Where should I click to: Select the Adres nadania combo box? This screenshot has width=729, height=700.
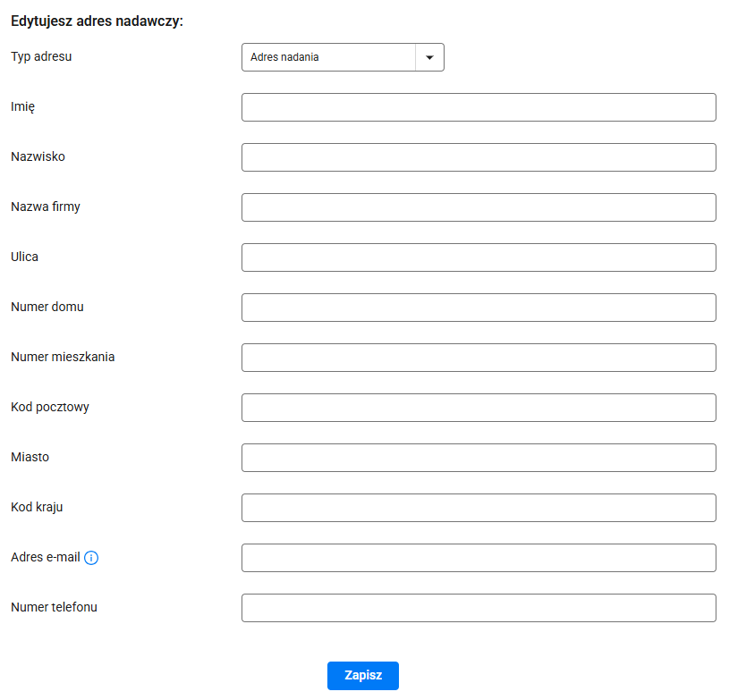point(343,57)
